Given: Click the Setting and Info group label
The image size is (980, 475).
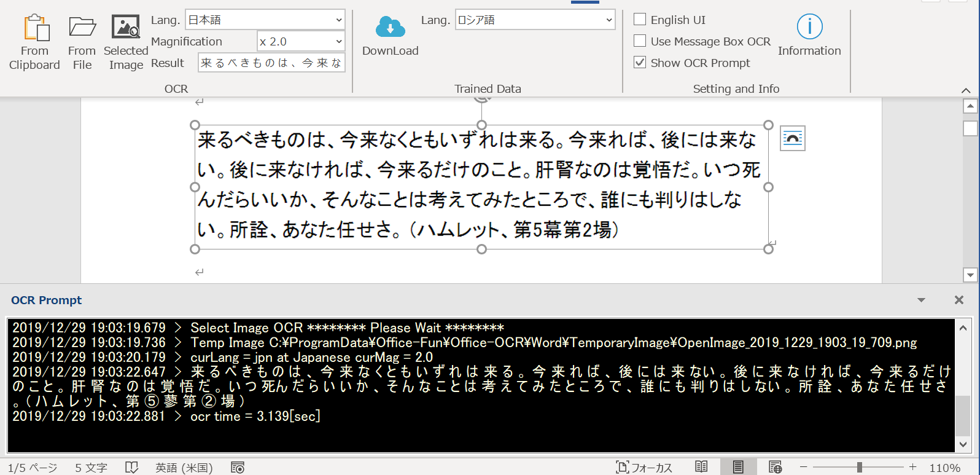Looking at the screenshot, I should coord(736,88).
